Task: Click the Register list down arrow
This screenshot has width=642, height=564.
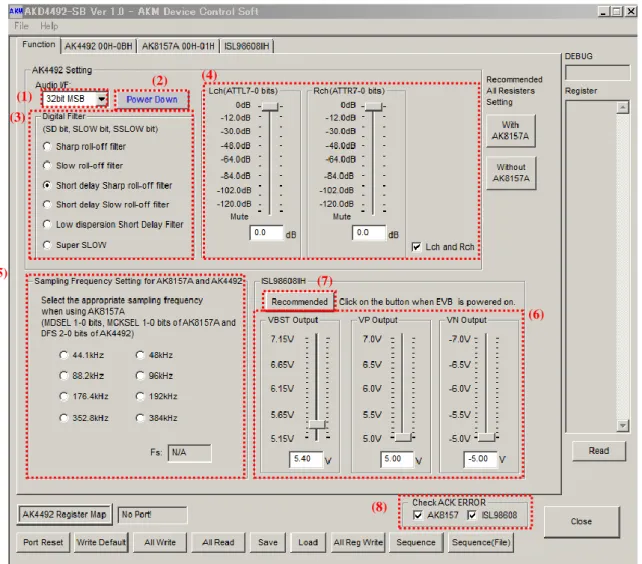Action: pos(622,426)
